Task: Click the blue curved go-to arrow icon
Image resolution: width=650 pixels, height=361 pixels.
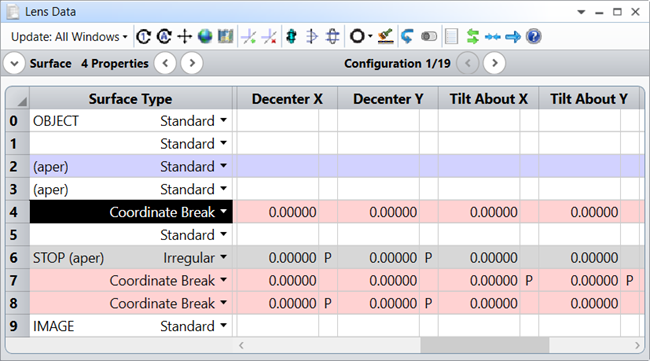Action: click(407, 37)
